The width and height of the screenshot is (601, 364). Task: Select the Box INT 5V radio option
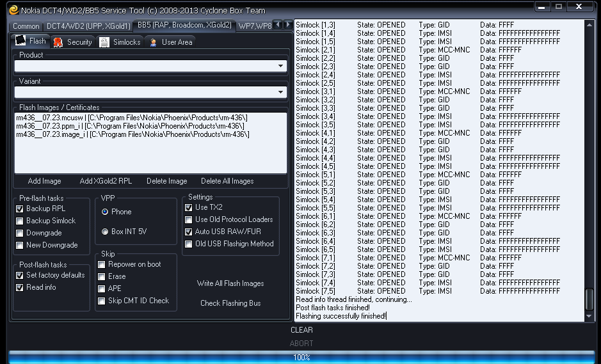click(105, 232)
